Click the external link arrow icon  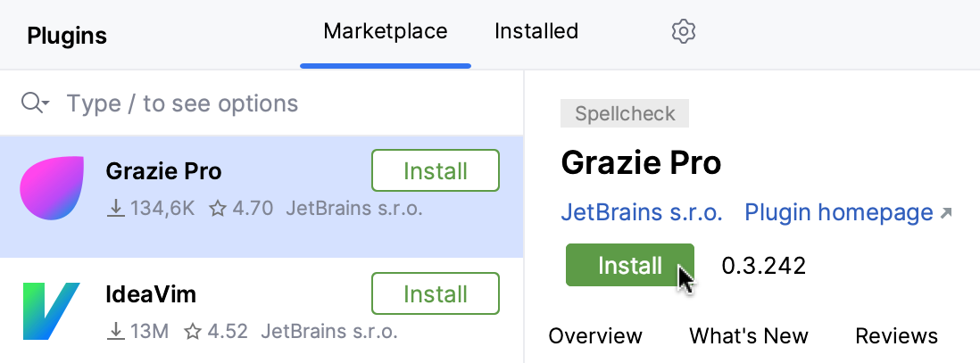click(946, 214)
